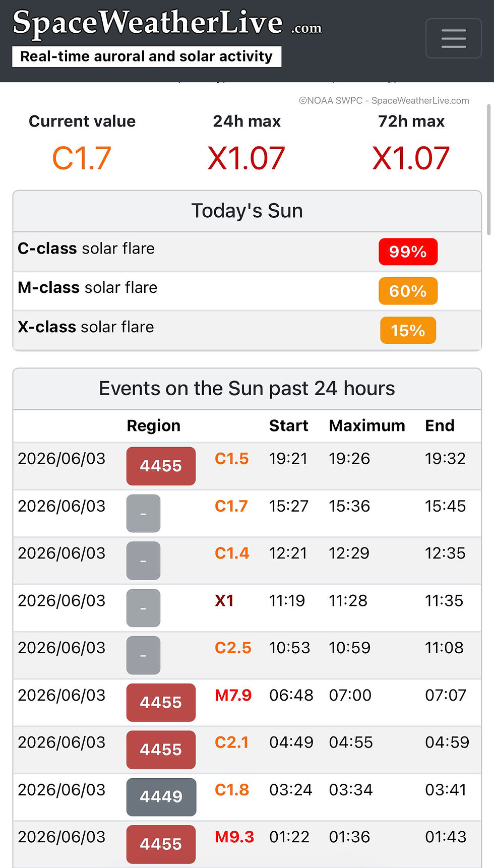The height and width of the screenshot is (868, 494).
Task: Open region 4455 for the C1.5 flare
Action: tap(161, 466)
